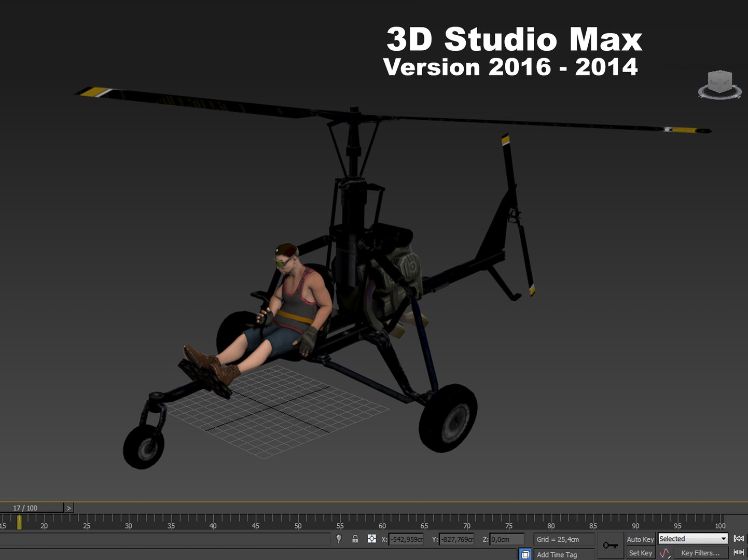Toggle Isolate Selection lightbulb icon
This screenshot has width=748, height=560.
pyautogui.click(x=339, y=539)
